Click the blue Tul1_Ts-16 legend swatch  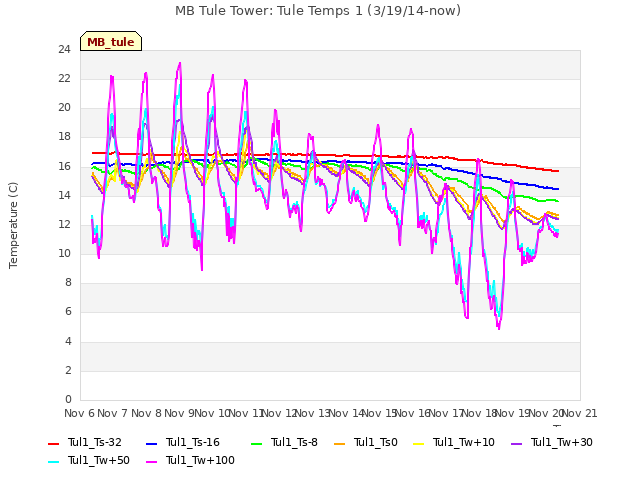tap(151, 443)
